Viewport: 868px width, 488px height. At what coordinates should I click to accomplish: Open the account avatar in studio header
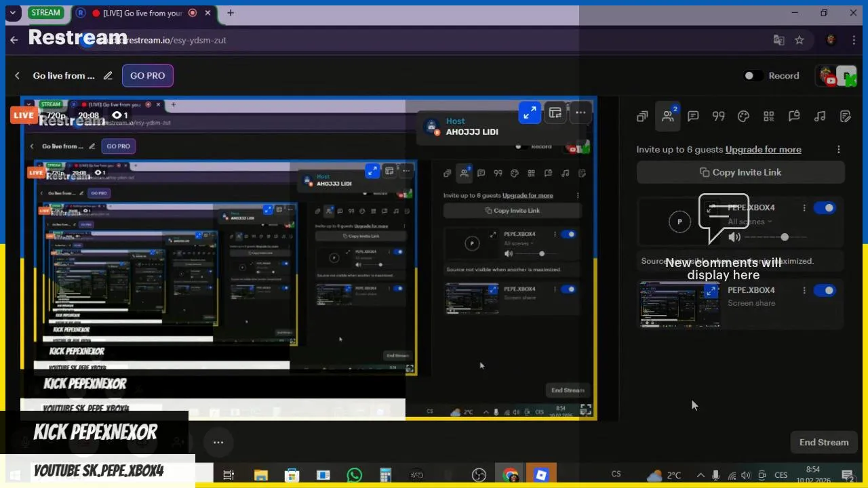point(837,76)
